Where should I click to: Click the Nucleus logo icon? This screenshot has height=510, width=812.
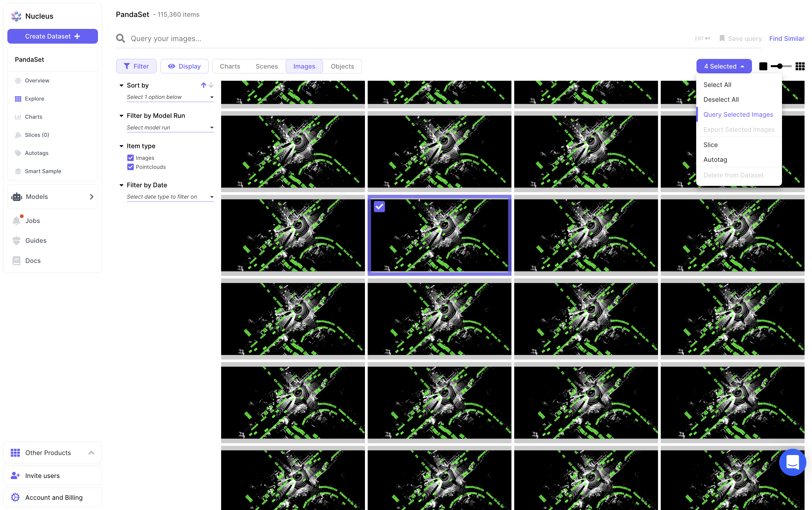point(16,16)
